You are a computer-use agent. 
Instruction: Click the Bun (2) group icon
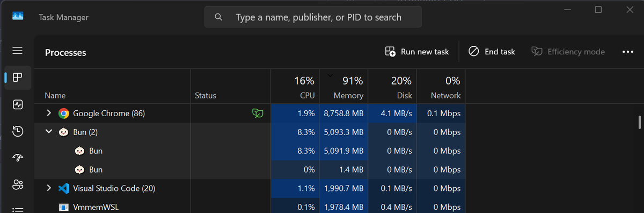coord(64,132)
